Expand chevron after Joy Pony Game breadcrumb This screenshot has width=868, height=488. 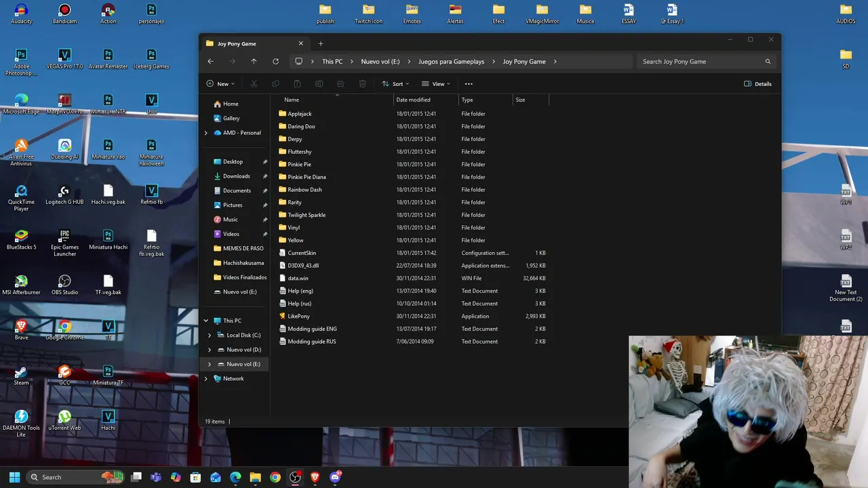pyautogui.click(x=555, y=62)
